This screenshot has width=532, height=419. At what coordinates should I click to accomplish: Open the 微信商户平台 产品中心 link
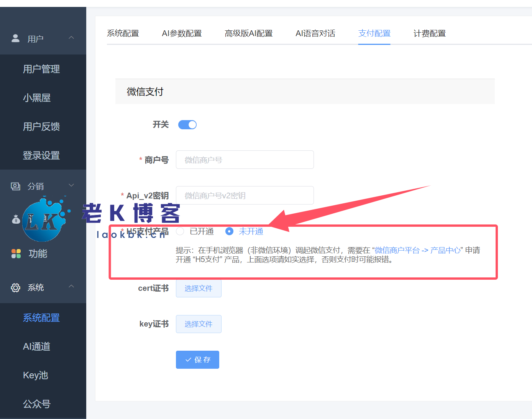pyautogui.click(x=417, y=250)
